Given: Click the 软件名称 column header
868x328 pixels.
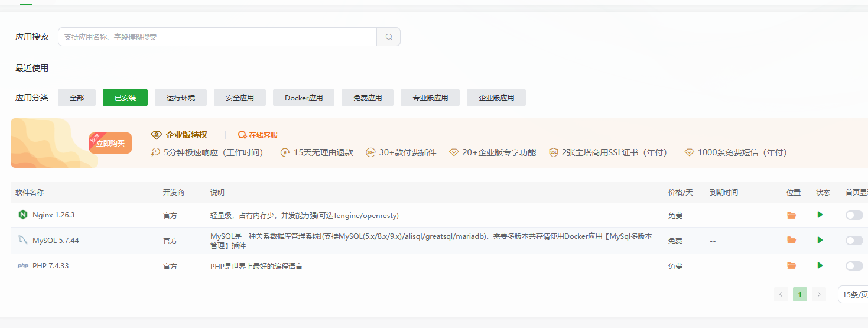Looking at the screenshot, I should (30, 193).
